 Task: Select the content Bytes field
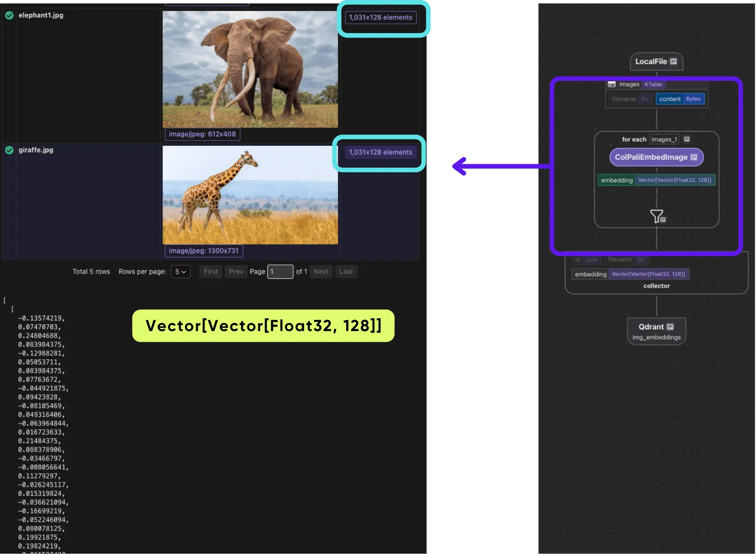pyautogui.click(x=680, y=99)
